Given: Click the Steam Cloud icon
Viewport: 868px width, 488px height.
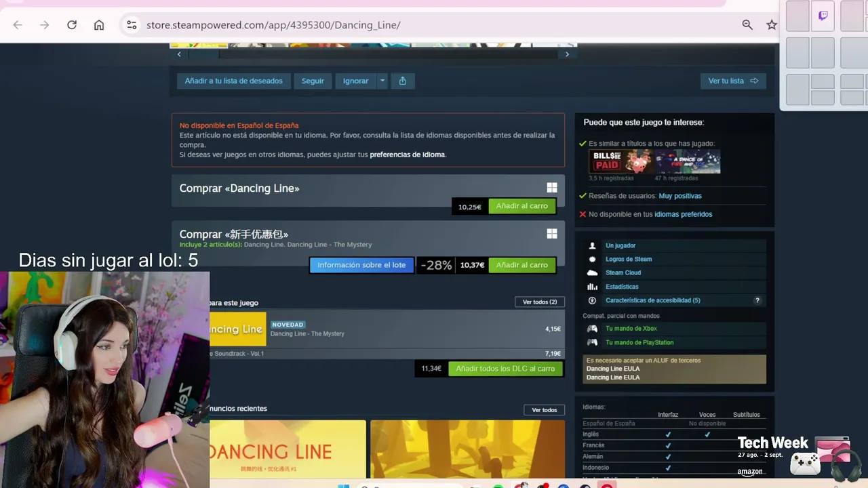Looking at the screenshot, I should 593,272.
